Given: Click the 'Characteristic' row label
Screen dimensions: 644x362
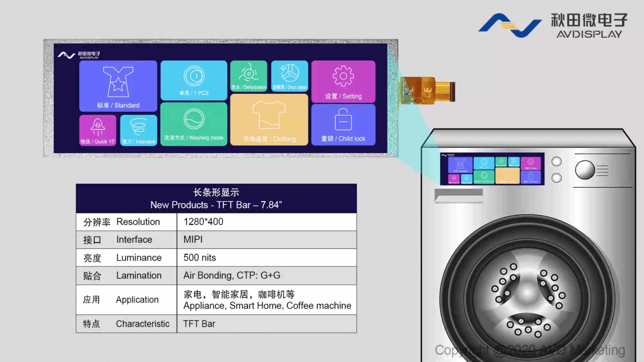Looking at the screenshot, I should coord(143,324).
